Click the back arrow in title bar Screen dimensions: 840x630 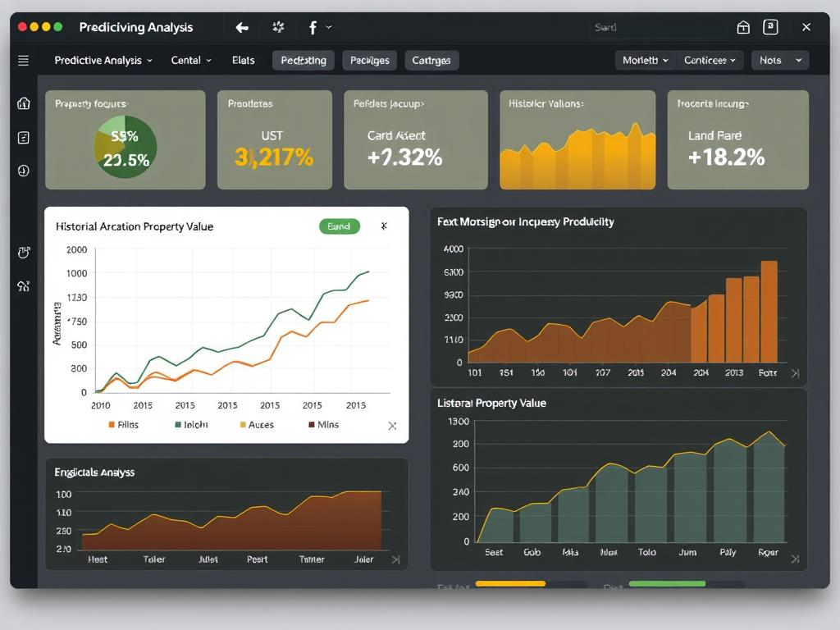[242, 27]
